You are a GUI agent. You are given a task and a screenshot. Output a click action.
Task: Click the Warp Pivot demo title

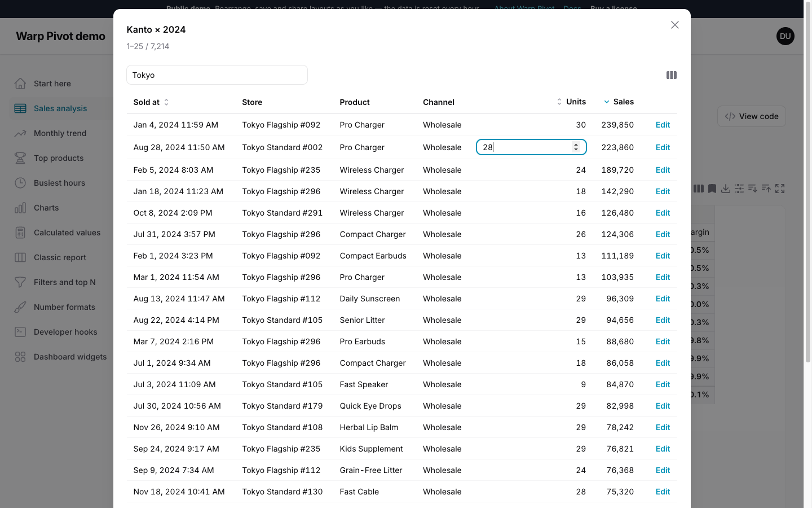(61, 36)
